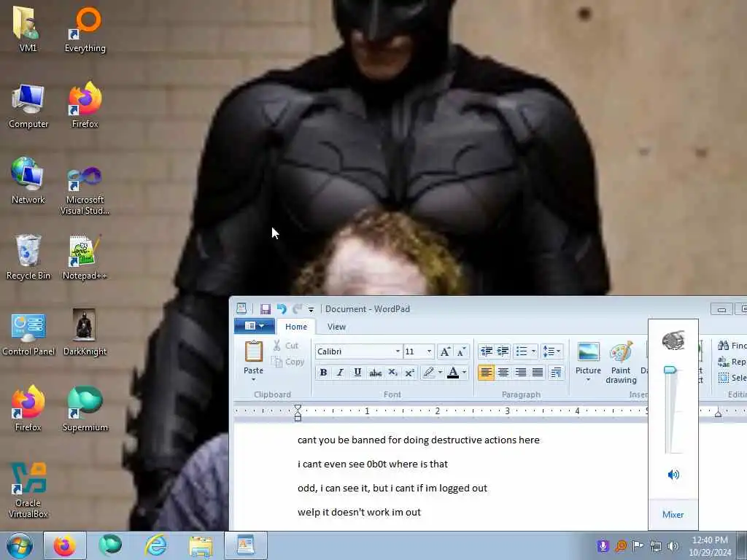The image size is (747, 560).
Task: Start a bulleted list
Action: [522, 351]
